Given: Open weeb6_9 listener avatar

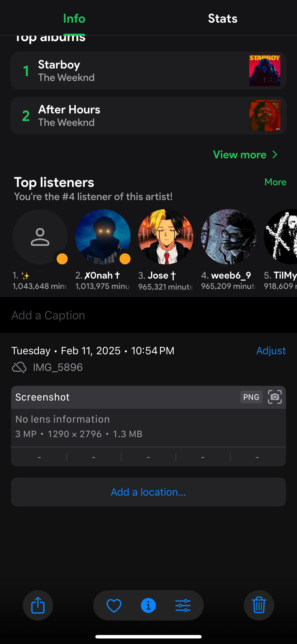Looking at the screenshot, I should point(228,237).
